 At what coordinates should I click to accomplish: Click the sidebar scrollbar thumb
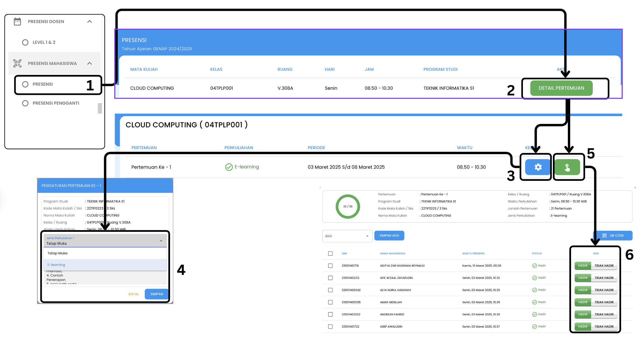(x=100, y=108)
